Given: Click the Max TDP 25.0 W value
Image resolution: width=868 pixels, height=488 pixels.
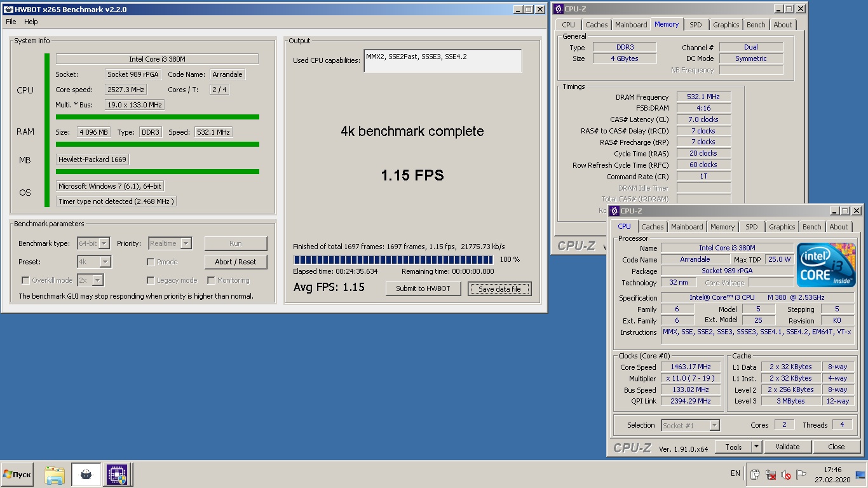Looking at the screenshot, I should [780, 259].
